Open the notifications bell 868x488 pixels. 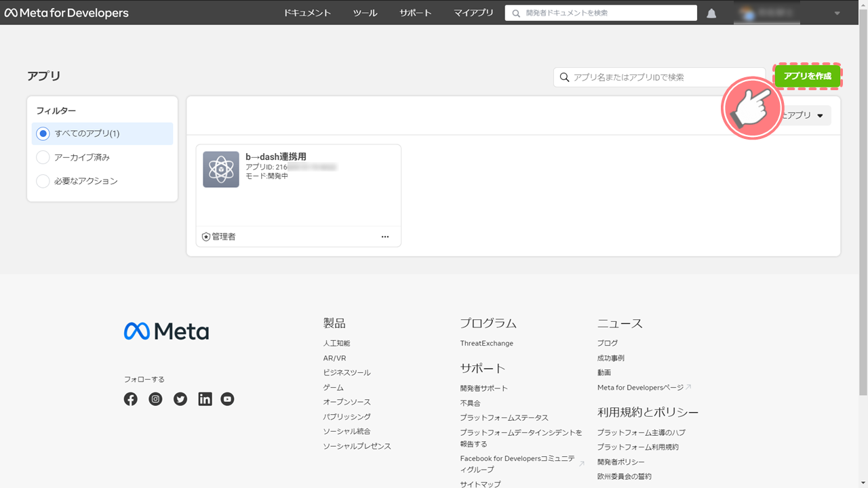(x=711, y=14)
